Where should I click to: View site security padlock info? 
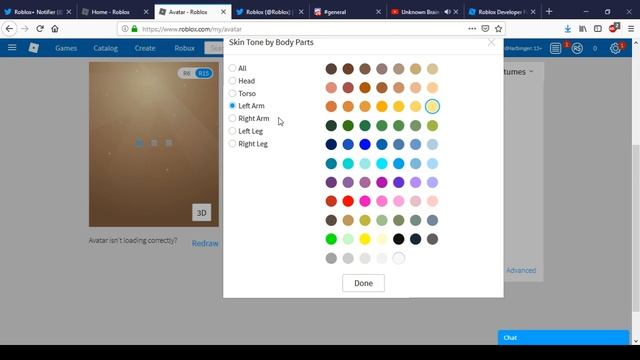(x=134, y=29)
